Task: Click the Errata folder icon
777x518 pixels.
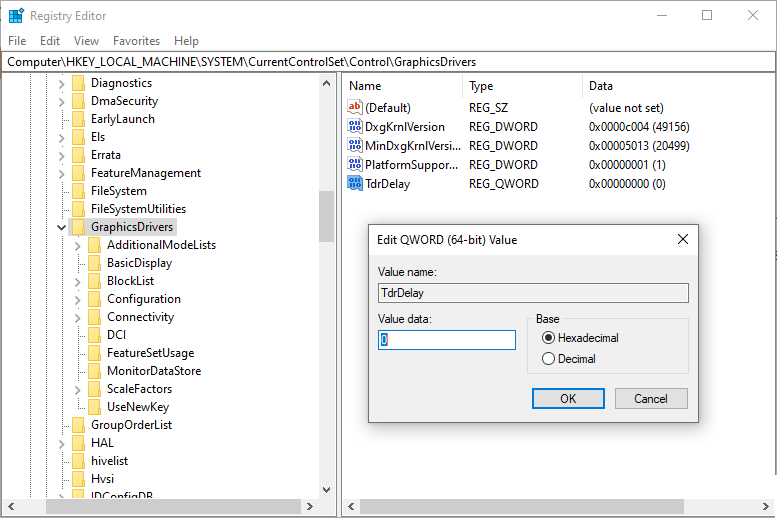Action: 78,155
